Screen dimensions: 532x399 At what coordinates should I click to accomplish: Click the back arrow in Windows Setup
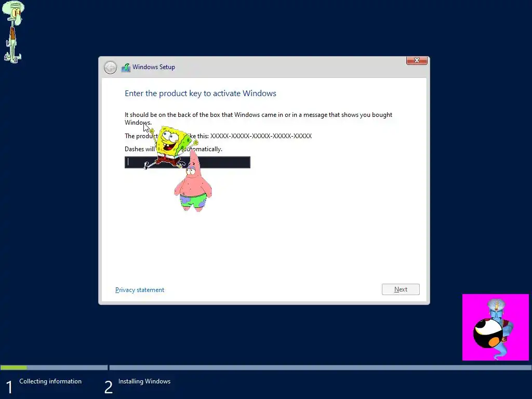point(110,68)
